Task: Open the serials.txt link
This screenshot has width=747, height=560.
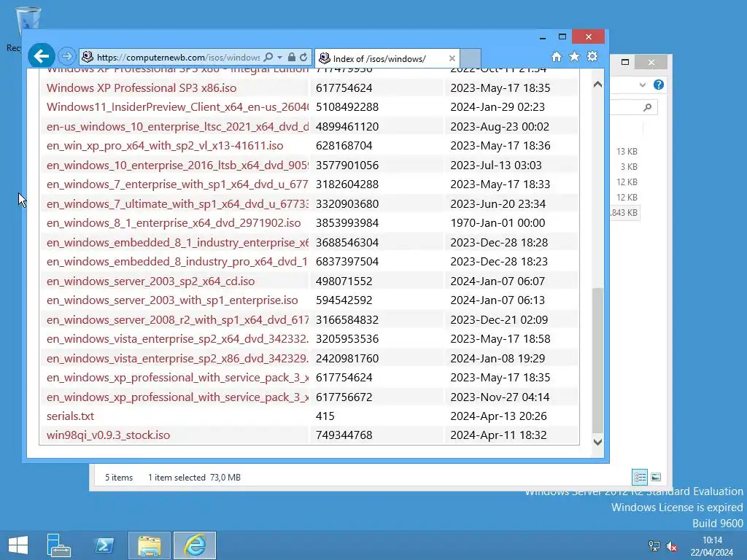Action: click(70, 416)
